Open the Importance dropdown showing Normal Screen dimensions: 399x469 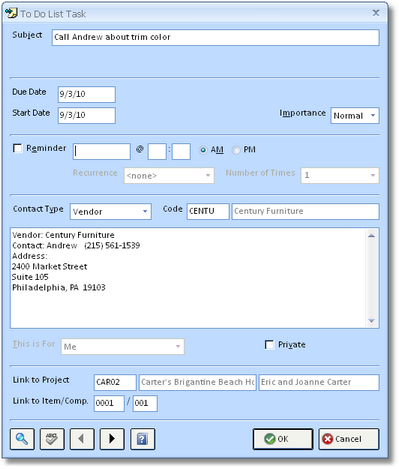pos(355,115)
